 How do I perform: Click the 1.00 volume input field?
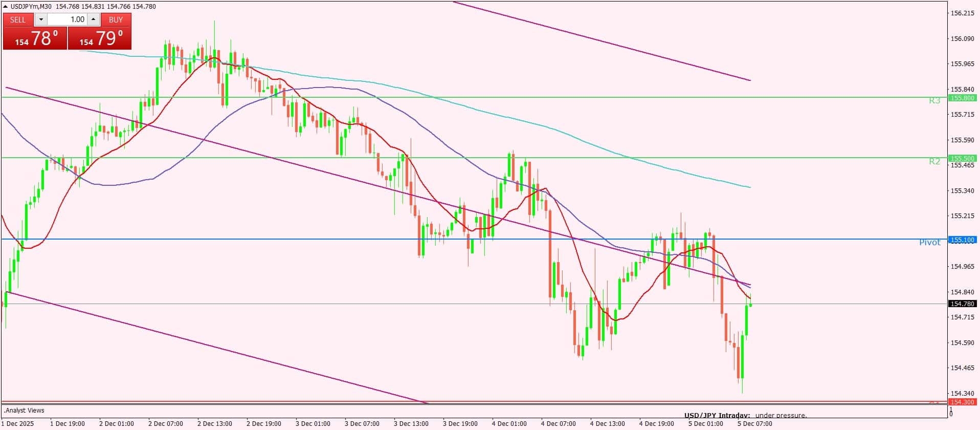click(67, 19)
